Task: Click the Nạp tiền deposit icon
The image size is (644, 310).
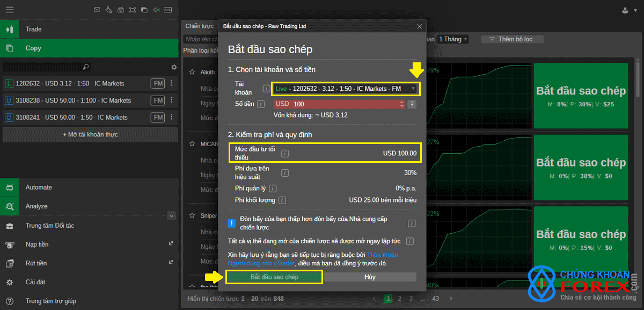Action: tap(9, 244)
